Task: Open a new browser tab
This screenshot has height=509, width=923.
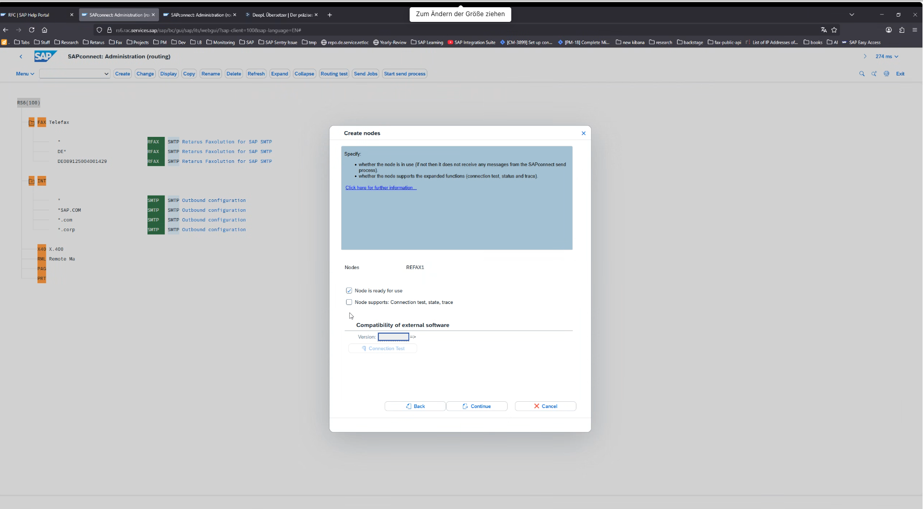Action: pos(330,15)
